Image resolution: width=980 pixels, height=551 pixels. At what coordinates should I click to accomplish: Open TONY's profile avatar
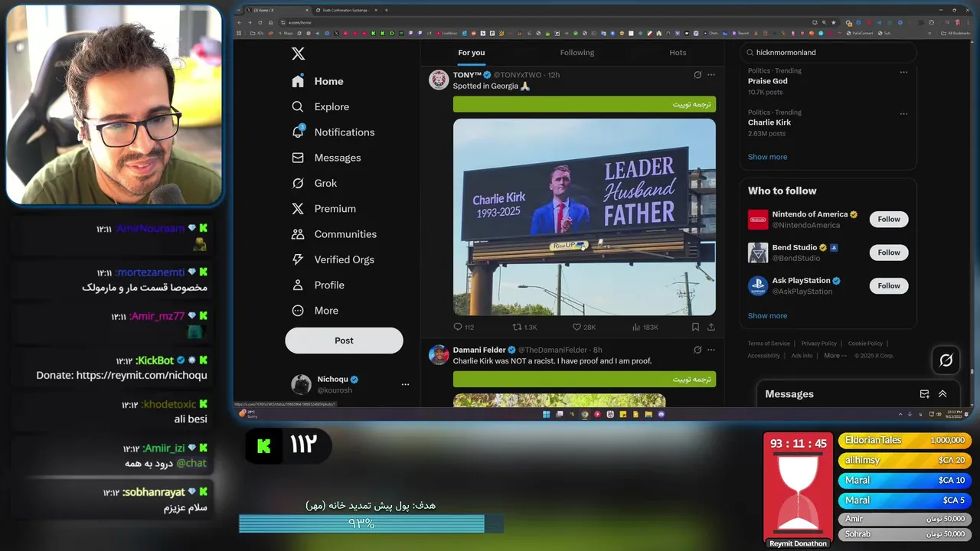click(x=439, y=80)
